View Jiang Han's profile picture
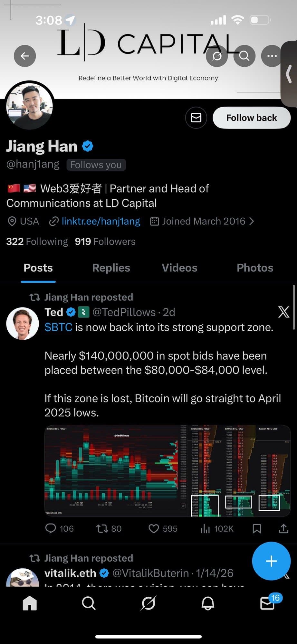 pyautogui.click(x=29, y=109)
